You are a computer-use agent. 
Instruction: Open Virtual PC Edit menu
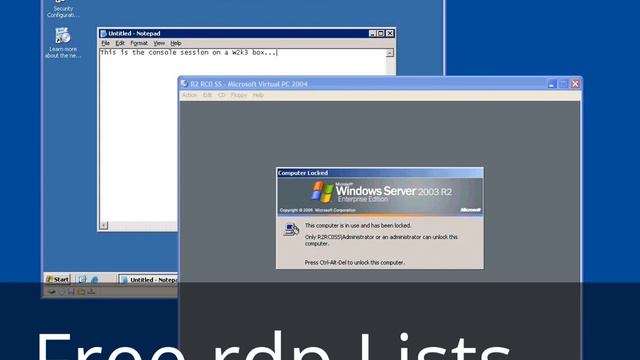[207, 95]
